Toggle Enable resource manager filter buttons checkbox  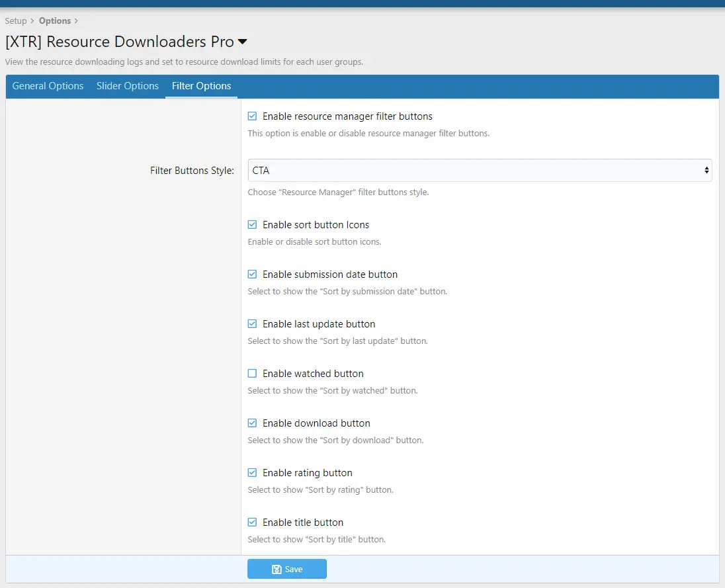[252, 116]
